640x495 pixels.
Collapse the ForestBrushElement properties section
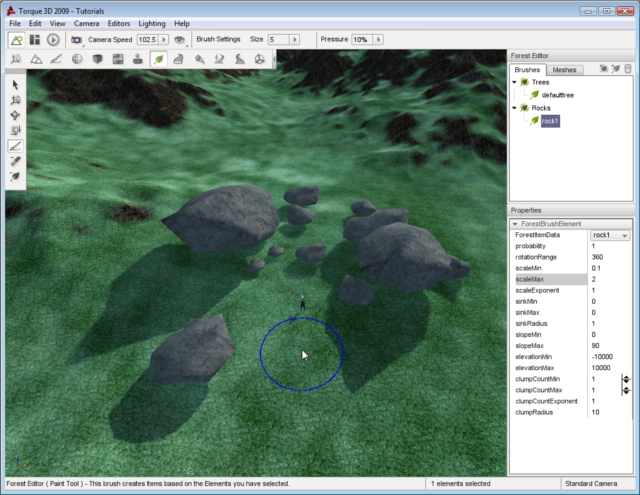516,224
